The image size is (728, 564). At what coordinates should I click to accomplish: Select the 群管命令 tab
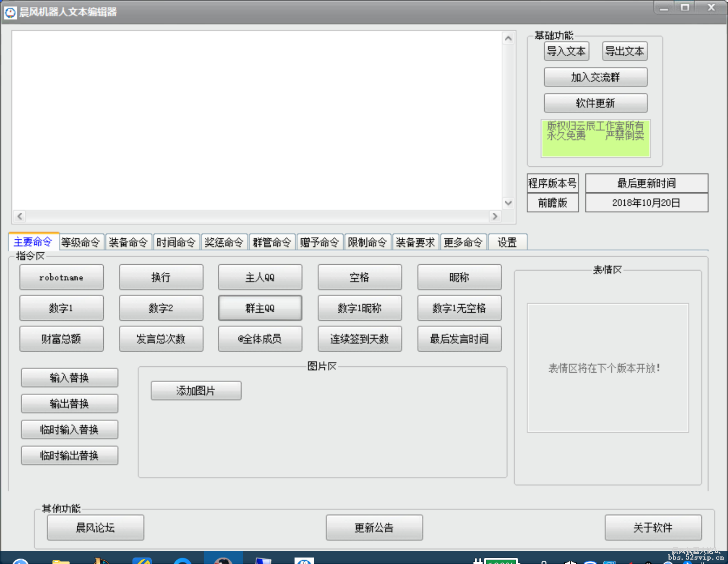pyautogui.click(x=272, y=243)
